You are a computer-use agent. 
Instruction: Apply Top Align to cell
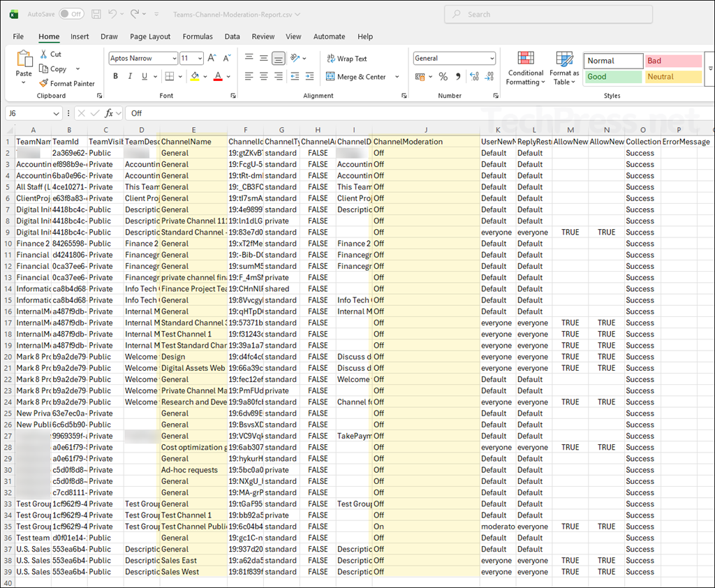click(249, 58)
